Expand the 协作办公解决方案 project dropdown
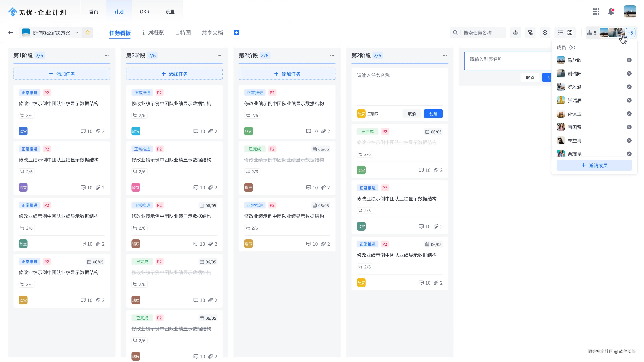This screenshot has width=644, height=362. (77, 33)
